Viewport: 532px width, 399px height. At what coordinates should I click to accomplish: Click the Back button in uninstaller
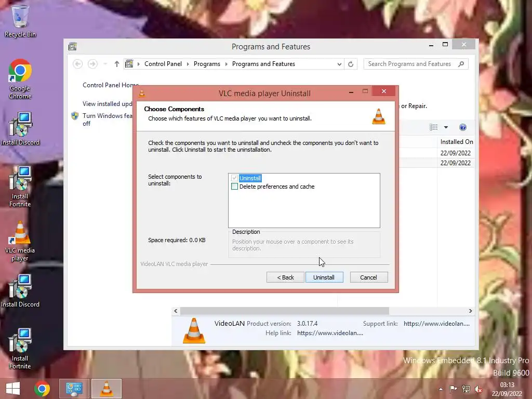[285, 277]
